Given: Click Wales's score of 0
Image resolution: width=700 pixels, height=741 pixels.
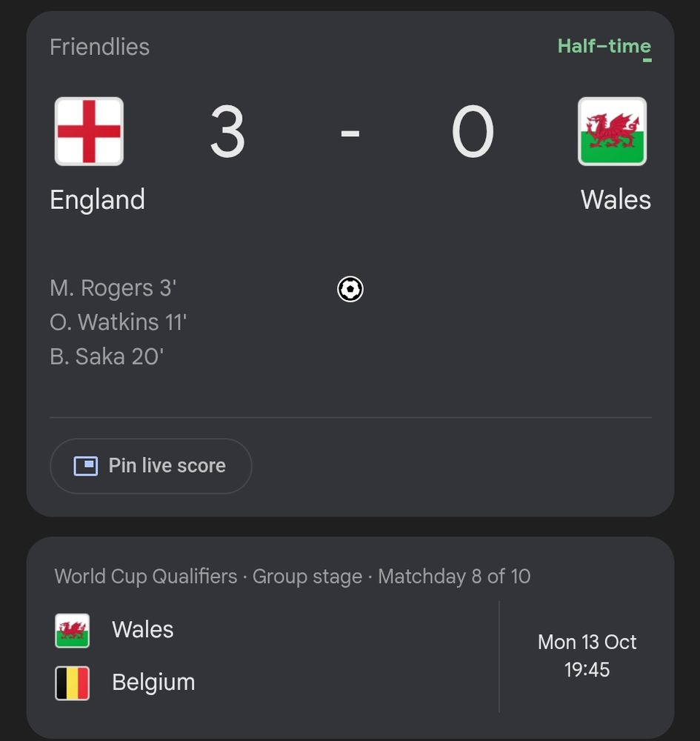Looking at the screenshot, I should (x=473, y=133).
